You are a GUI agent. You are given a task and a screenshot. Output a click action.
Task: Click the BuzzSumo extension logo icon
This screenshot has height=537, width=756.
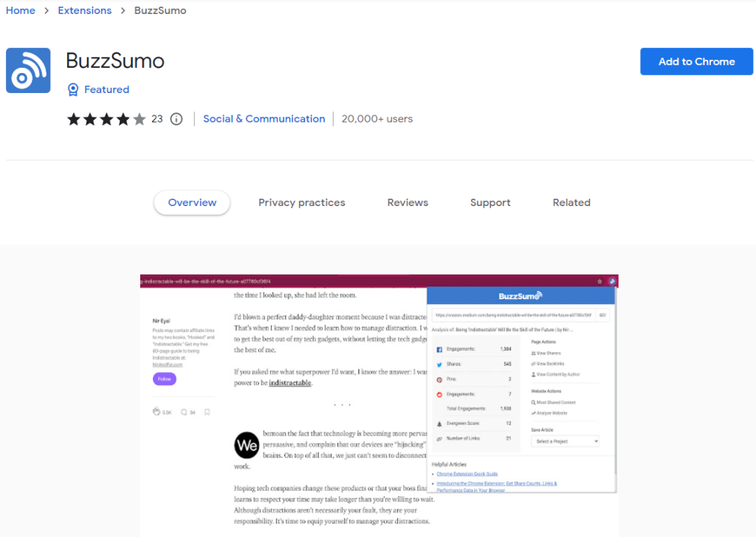(x=28, y=70)
